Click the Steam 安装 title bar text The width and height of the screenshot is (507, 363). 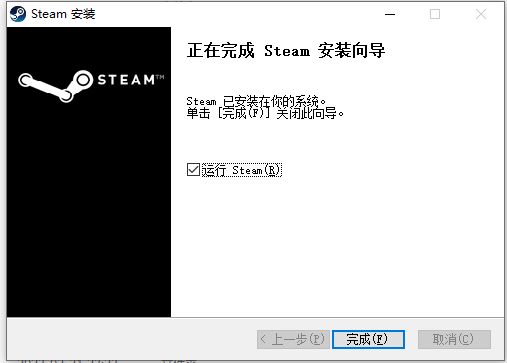coord(63,14)
